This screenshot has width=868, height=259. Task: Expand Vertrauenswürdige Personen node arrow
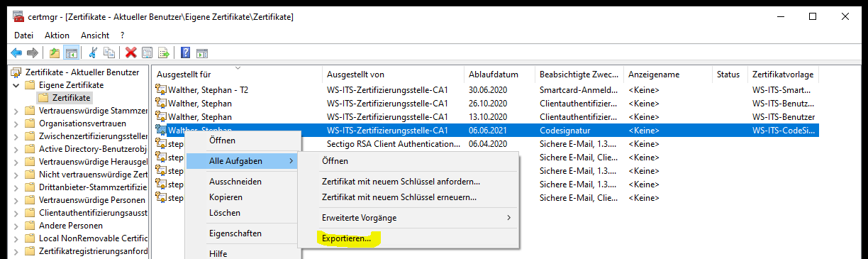pos(17,200)
